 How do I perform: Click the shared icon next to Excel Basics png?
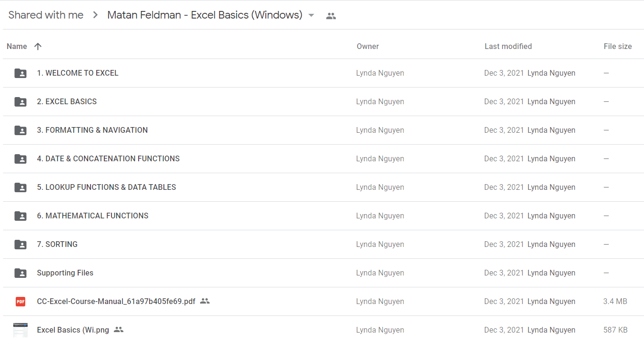119,330
